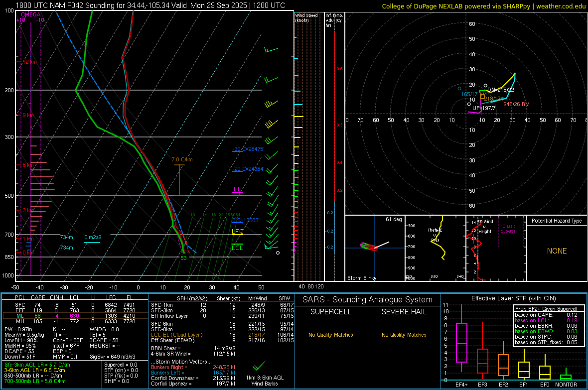Click the 0 C=13083' freezing level label

246,220
